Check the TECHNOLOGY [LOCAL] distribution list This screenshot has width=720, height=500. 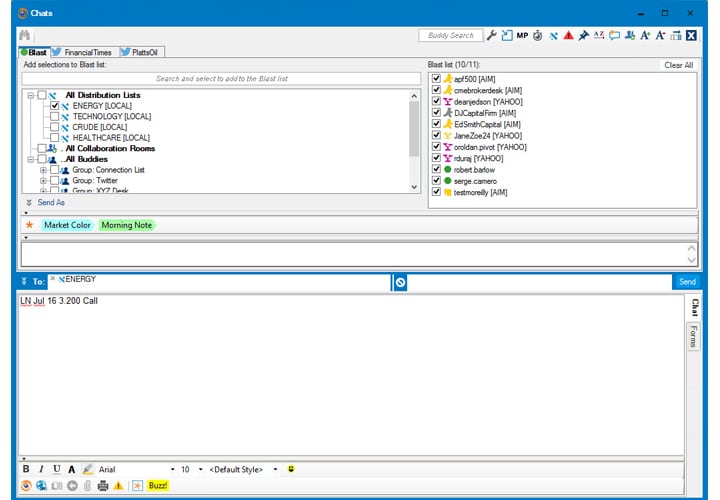(x=54, y=116)
